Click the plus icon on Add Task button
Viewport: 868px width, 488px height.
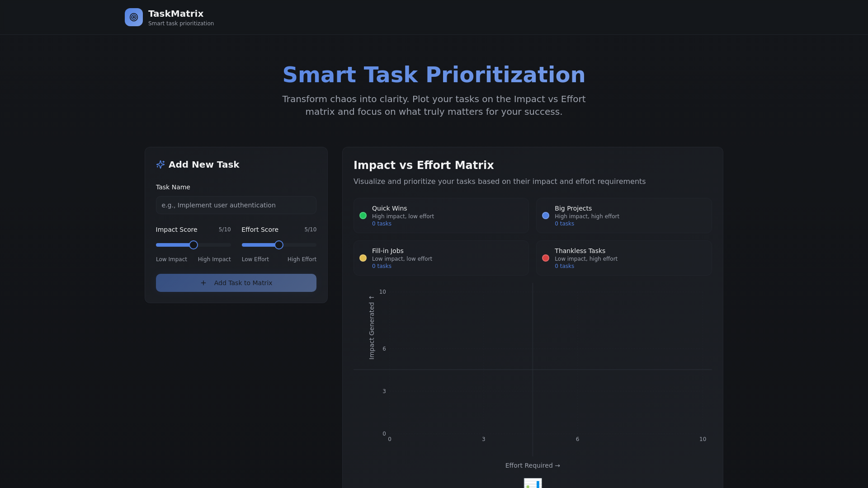(204, 283)
